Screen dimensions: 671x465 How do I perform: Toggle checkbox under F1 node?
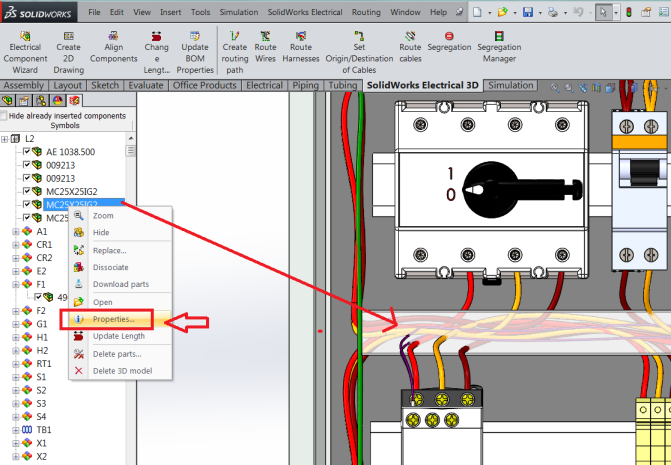[x=38, y=296]
